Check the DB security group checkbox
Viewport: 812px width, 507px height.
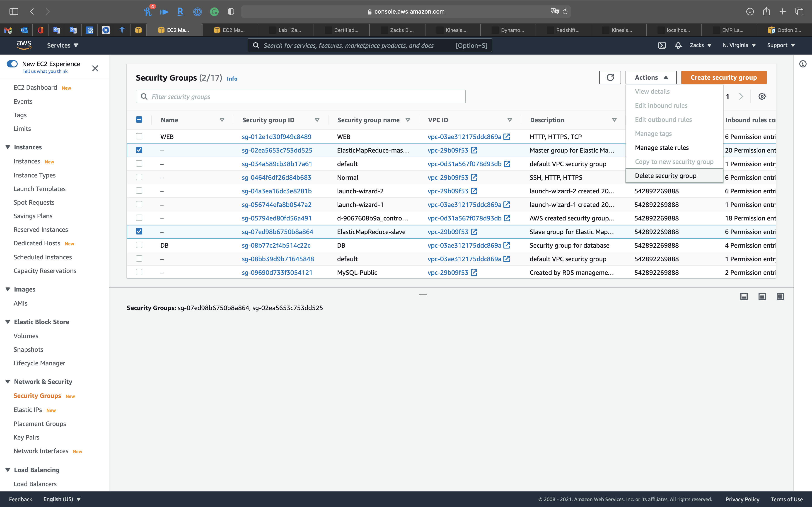click(139, 245)
